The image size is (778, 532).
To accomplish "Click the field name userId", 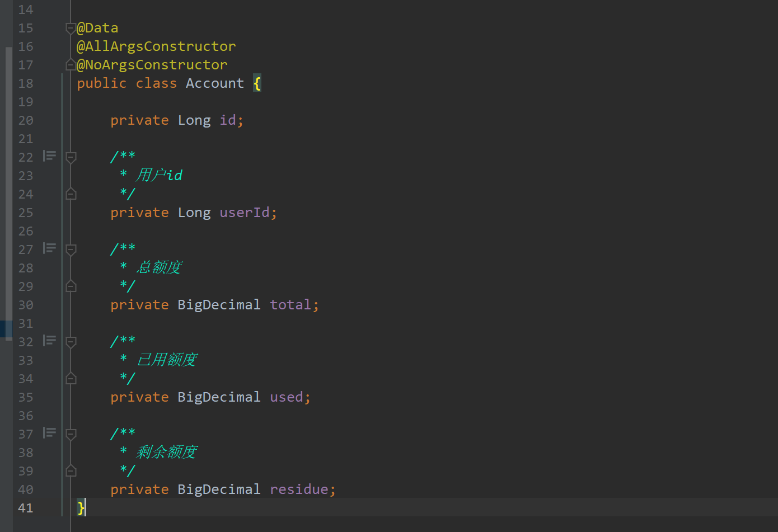I will [x=245, y=213].
